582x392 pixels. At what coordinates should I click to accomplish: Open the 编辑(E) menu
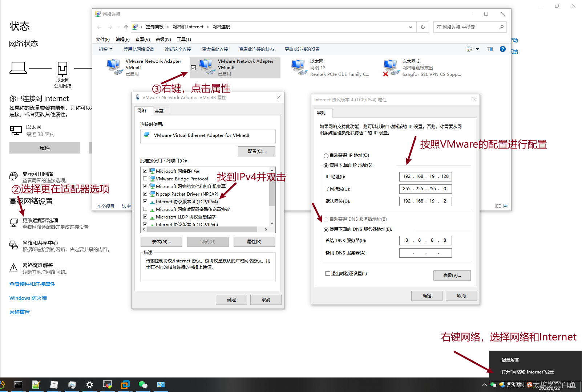click(x=122, y=40)
